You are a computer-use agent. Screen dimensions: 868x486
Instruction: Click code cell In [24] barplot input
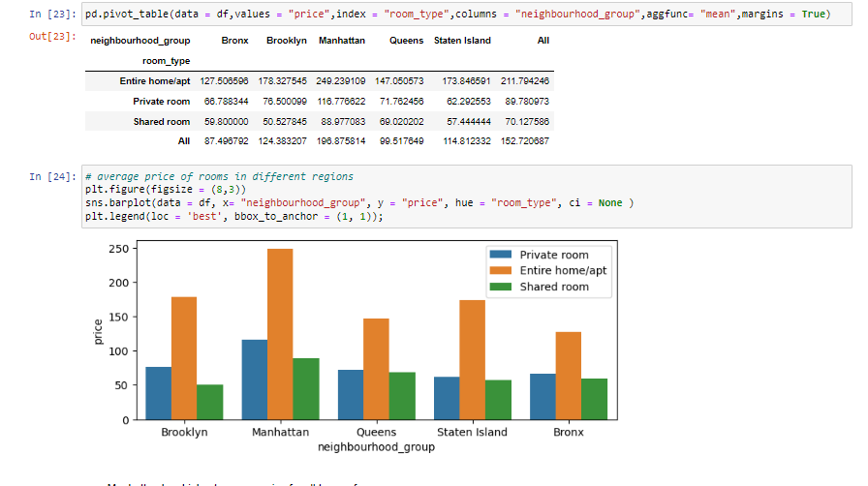[467, 197]
